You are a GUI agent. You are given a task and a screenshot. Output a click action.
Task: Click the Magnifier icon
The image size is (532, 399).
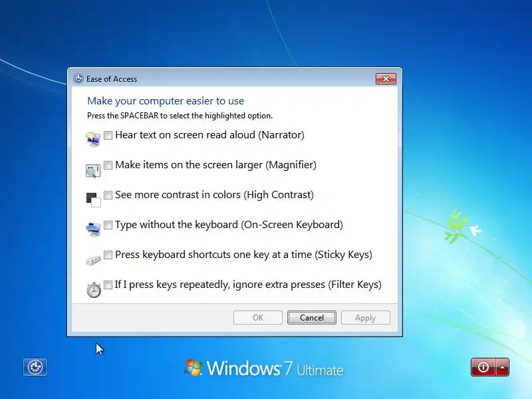[93, 170]
